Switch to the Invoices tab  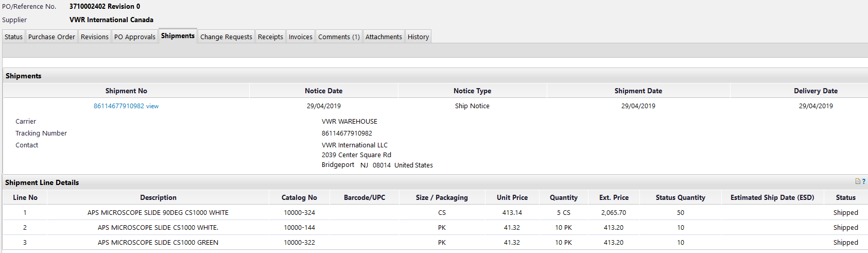(300, 37)
